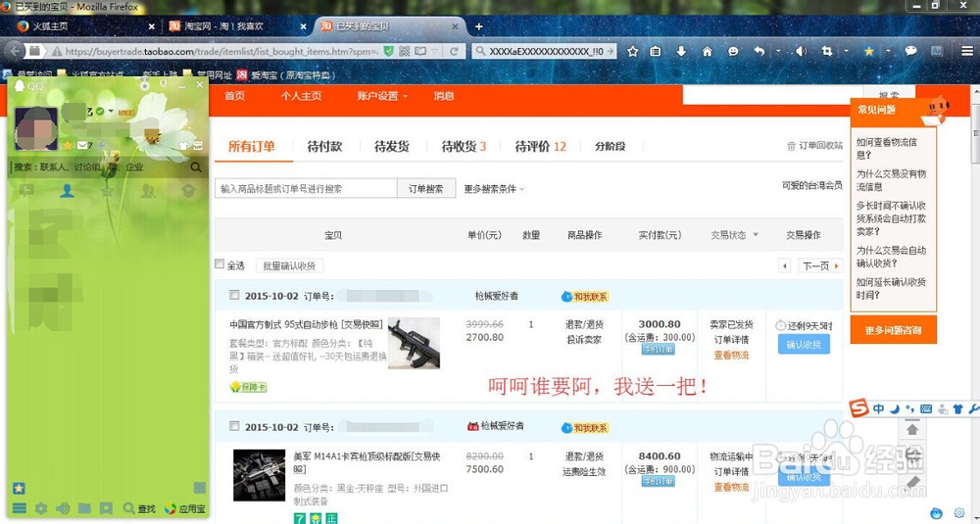Open 消息 in Taobao nav
Screen dimensions: 980x524
[x=444, y=96]
